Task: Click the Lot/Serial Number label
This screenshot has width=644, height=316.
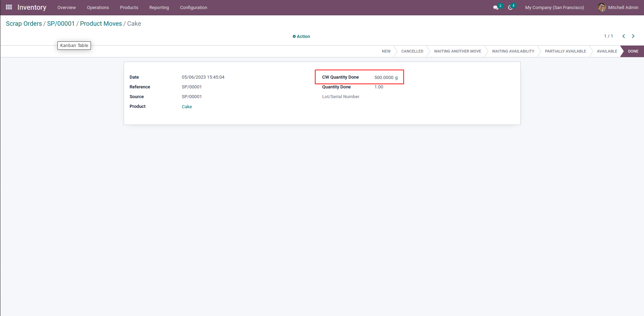Action: 341,97
